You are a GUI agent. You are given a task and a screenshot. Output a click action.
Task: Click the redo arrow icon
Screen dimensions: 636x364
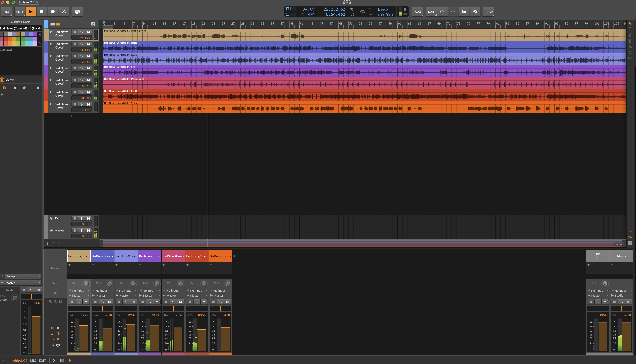pyautogui.click(x=453, y=12)
